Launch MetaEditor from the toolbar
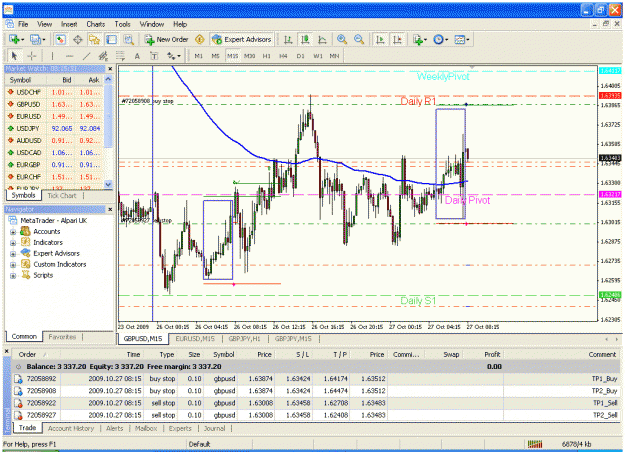 (200, 39)
